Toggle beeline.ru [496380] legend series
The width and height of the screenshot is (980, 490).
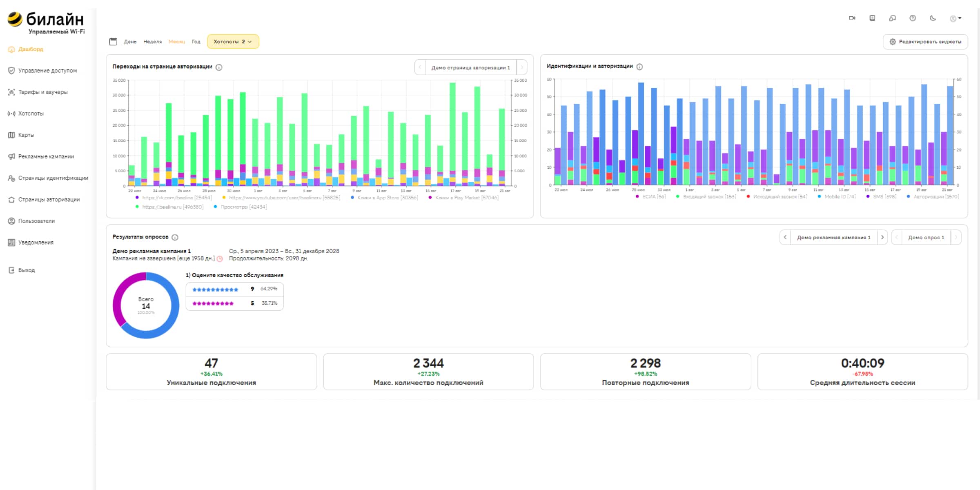coord(169,207)
